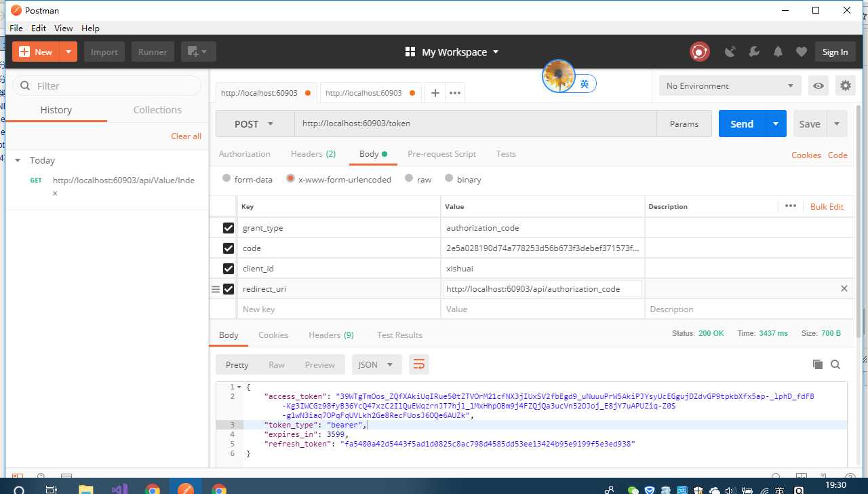Click the New request button
The image size is (868, 494).
click(x=36, y=52)
